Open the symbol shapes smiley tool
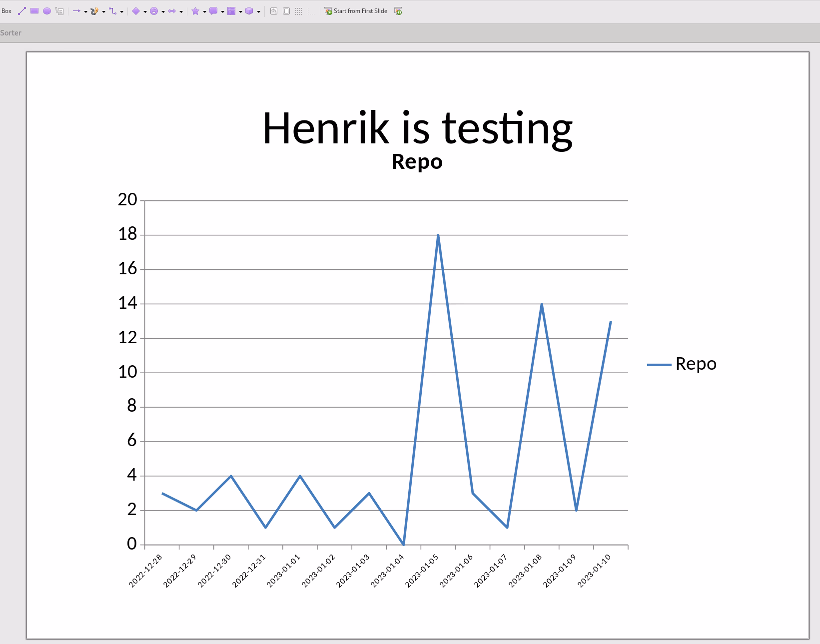 (x=155, y=10)
